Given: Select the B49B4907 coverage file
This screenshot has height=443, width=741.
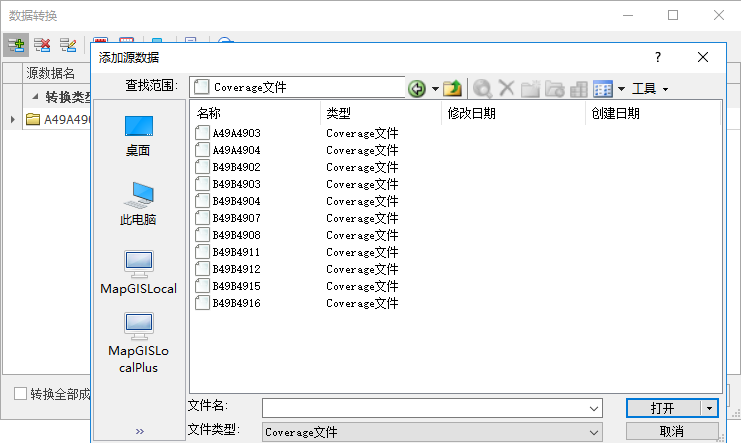Looking at the screenshot, I should point(236,218).
